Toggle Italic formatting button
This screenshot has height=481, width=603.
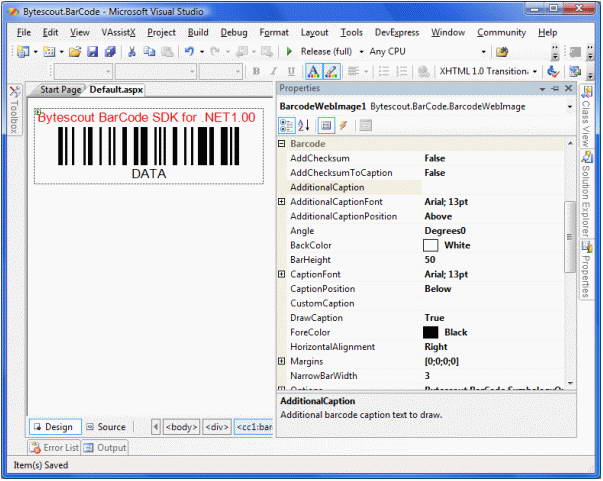coord(273,72)
